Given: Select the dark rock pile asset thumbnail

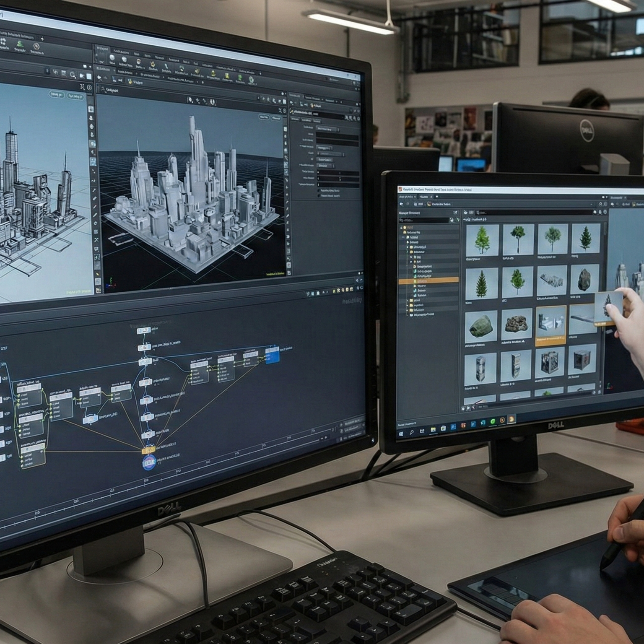Looking at the screenshot, I should coord(516,324).
